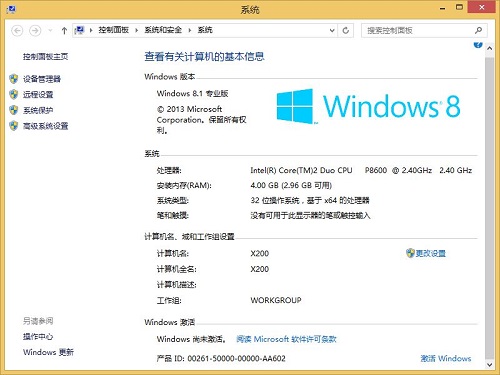The width and height of the screenshot is (500, 375).
Task: Open 远程设置 in the sidebar
Action: tap(38, 95)
